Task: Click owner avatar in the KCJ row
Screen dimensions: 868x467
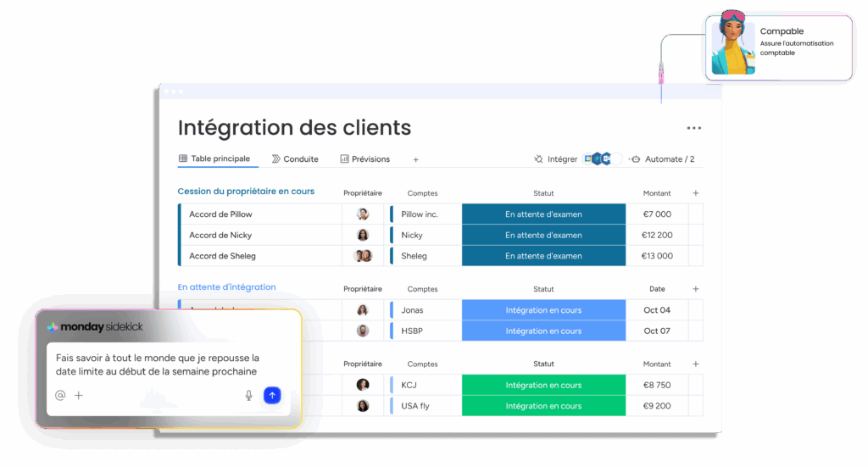Action: (363, 385)
